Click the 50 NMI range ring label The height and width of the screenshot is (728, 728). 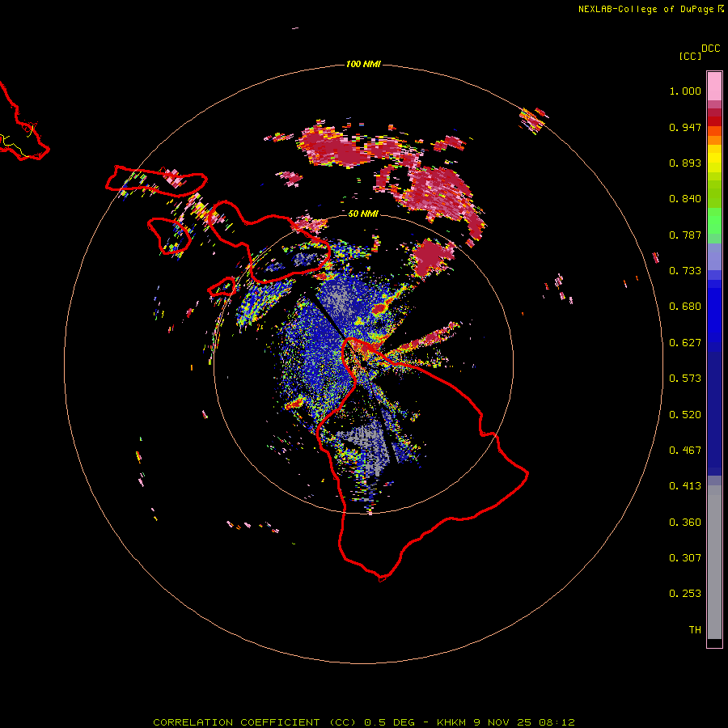363,214
